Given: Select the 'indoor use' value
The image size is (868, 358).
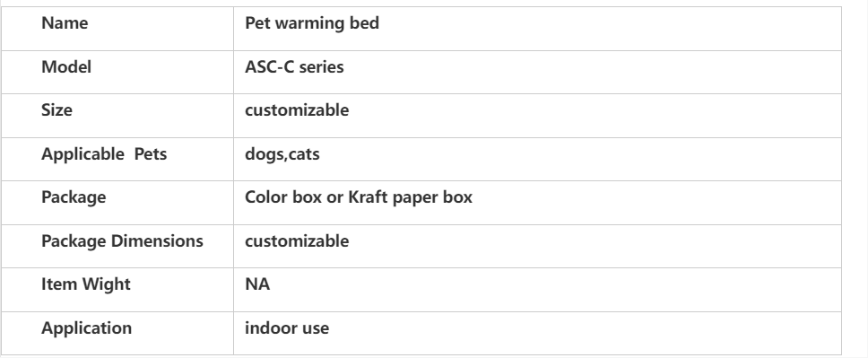Looking at the screenshot, I should pyautogui.click(x=287, y=328).
